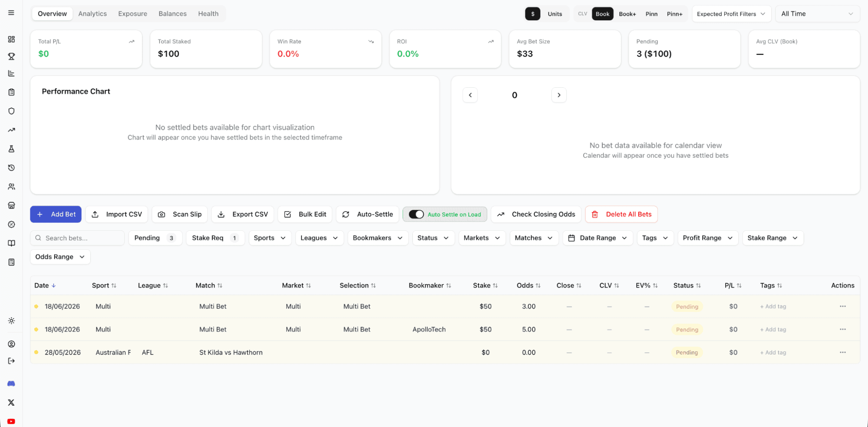Image resolution: width=868 pixels, height=427 pixels.
Task: Expand the Sports filter dropdown
Action: tap(270, 238)
